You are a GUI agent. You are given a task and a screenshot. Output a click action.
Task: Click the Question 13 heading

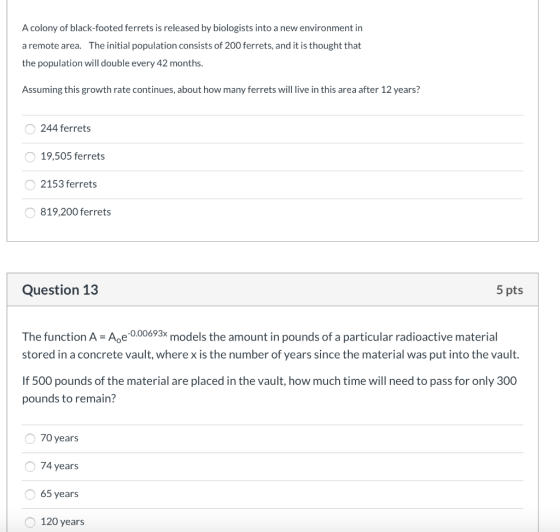click(x=60, y=290)
